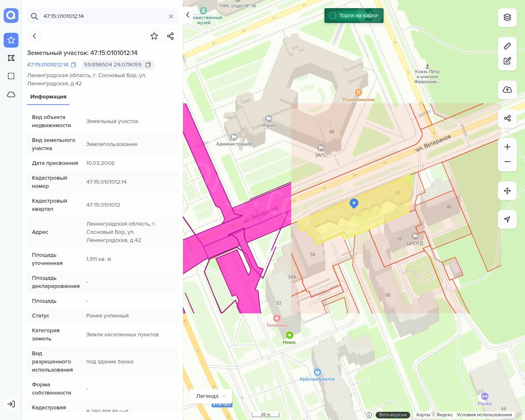Zoom in on the map

[x=507, y=147]
